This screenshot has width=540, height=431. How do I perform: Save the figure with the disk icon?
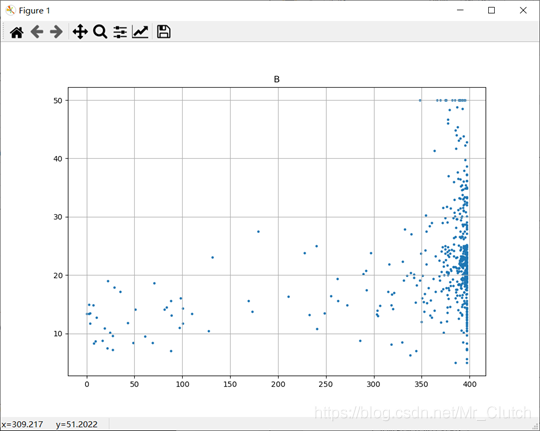(x=164, y=31)
